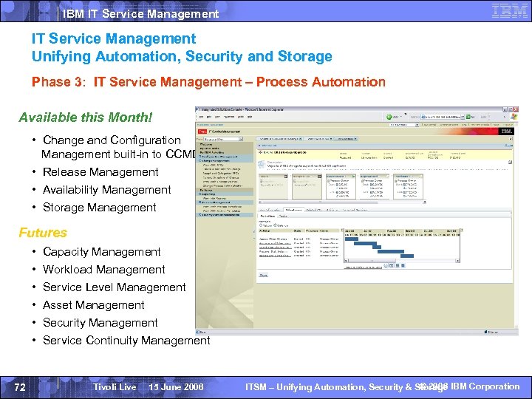Image resolution: width=532 pixels, height=399 pixels.
Task: Open the File menu in Internet Explorer
Action: coord(201,117)
